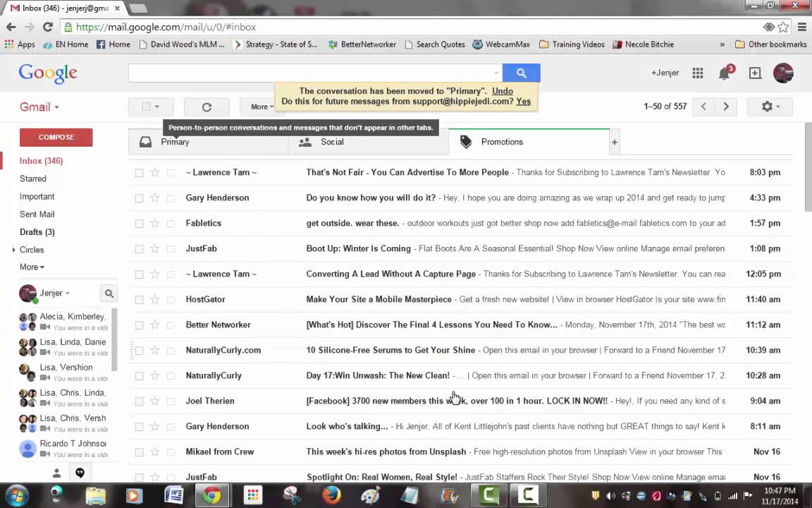
Task: Open the Chrome menu hamburger icon
Action: point(801,27)
